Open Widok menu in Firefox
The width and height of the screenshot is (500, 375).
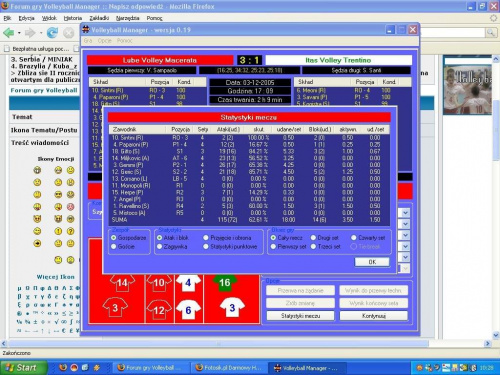(x=49, y=18)
